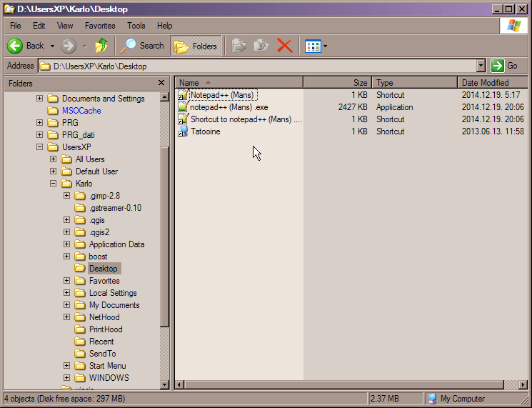Select the .qgis2 folder icon

pos(80,232)
